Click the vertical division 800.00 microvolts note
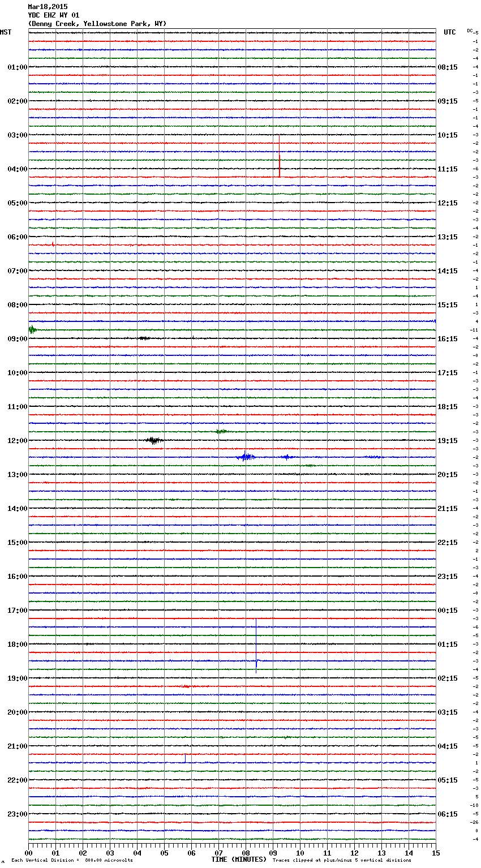The height and width of the screenshot is (868, 481). (72, 861)
